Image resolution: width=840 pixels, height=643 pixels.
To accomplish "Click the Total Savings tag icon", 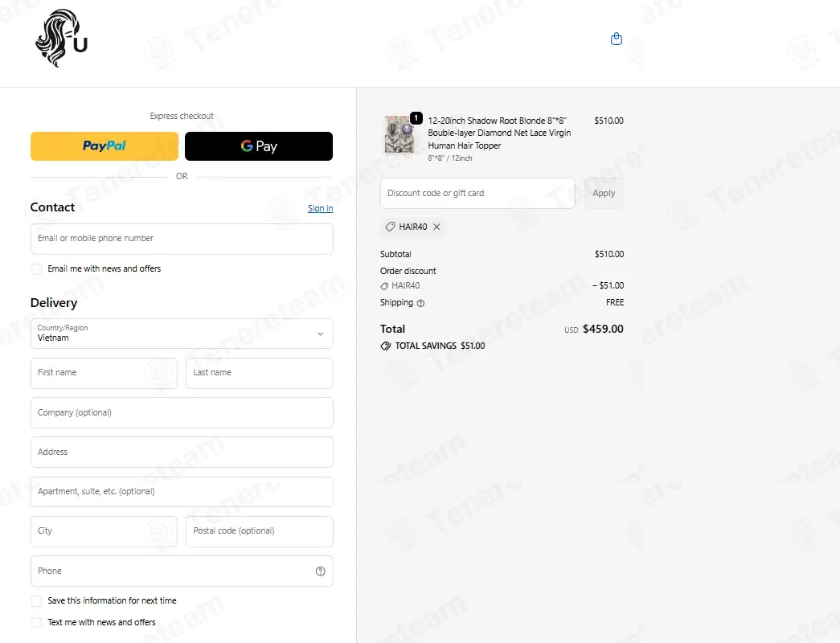I will point(386,346).
